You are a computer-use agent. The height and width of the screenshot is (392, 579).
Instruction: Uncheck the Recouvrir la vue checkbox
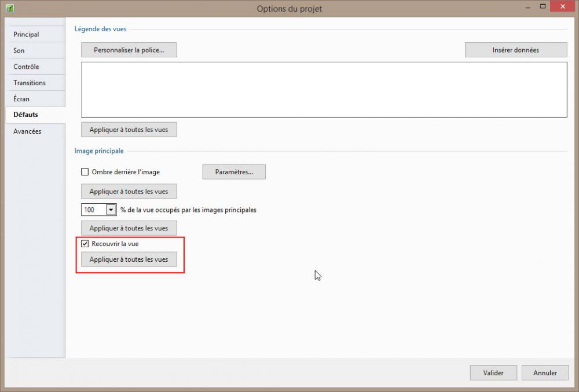click(85, 244)
